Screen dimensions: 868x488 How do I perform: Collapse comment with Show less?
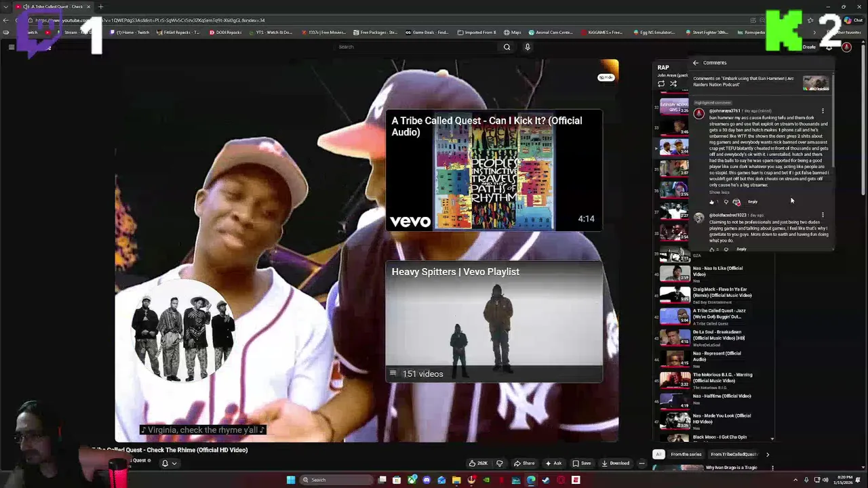[x=719, y=192]
